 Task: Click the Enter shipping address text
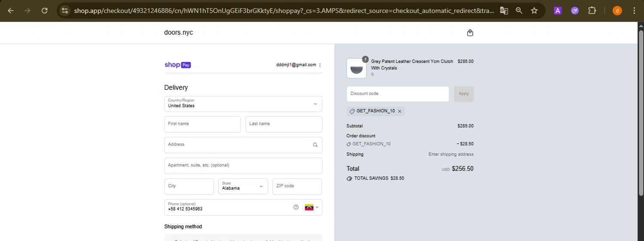(451, 154)
